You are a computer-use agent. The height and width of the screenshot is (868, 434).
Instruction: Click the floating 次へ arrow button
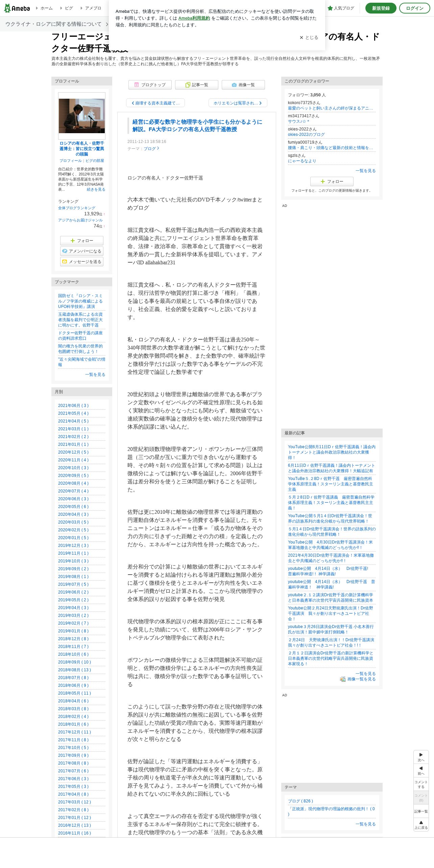pyautogui.click(x=421, y=757)
